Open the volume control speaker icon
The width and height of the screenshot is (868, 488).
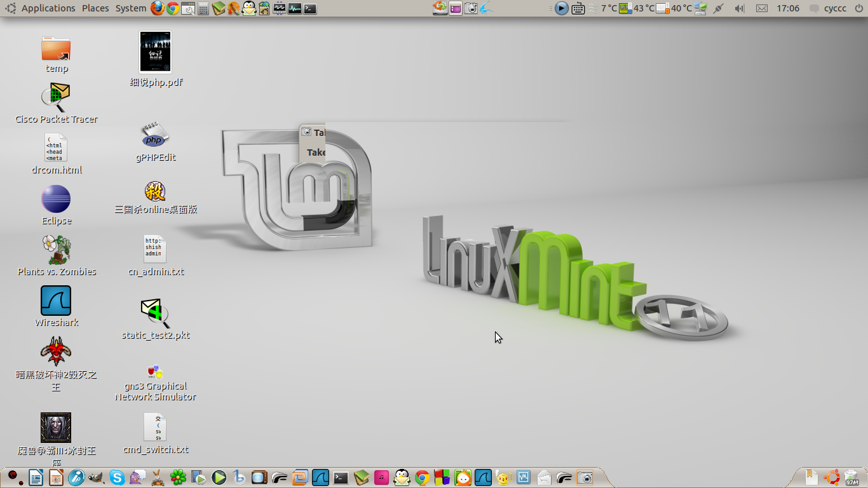(x=739, y=8)
